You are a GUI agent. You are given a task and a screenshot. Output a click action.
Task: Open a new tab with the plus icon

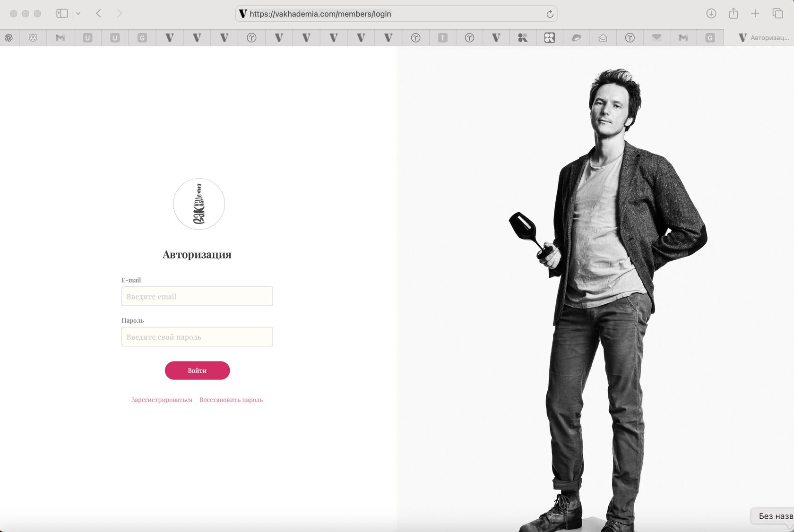(755, 14)
